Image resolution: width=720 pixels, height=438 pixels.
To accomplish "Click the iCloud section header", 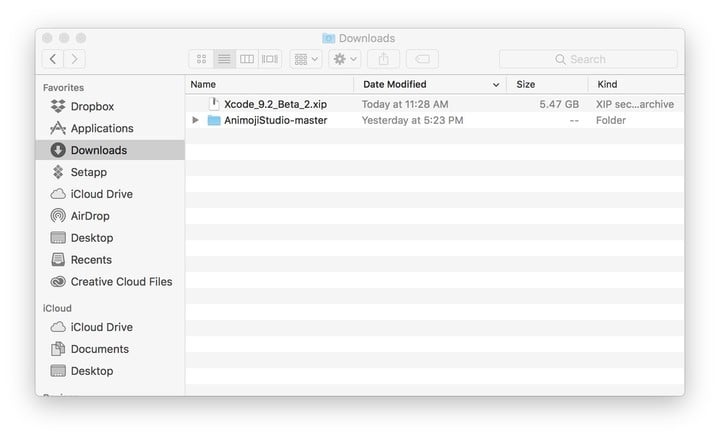I will [x=57, y=309].
